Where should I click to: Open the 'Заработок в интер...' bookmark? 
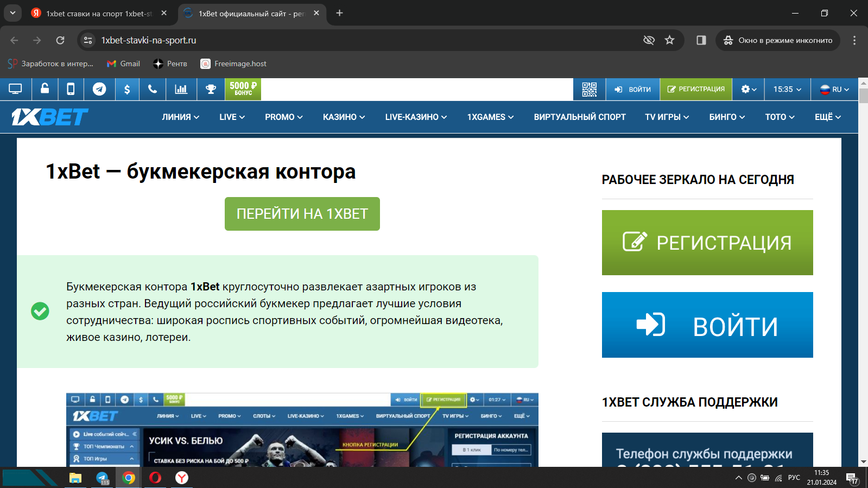(50, 64)
